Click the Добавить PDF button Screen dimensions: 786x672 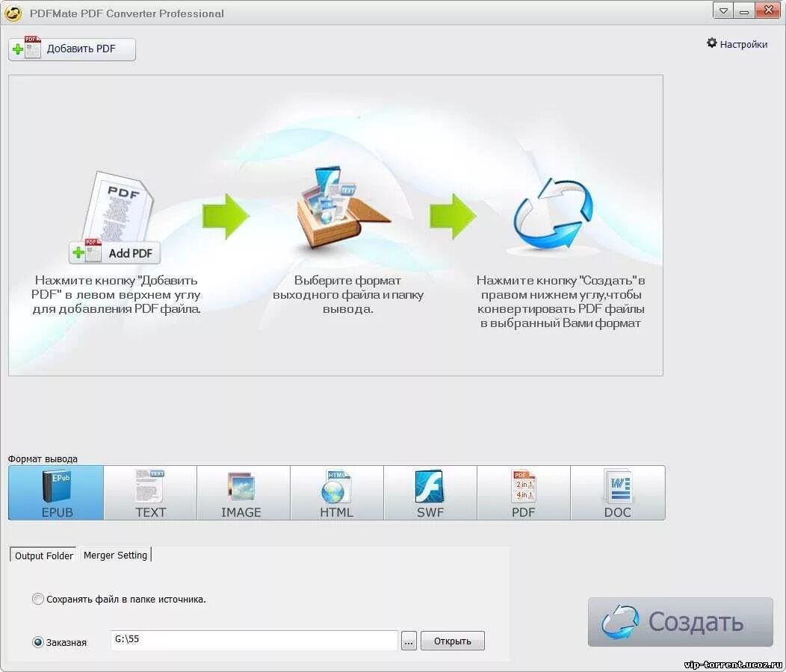(72, 49)
